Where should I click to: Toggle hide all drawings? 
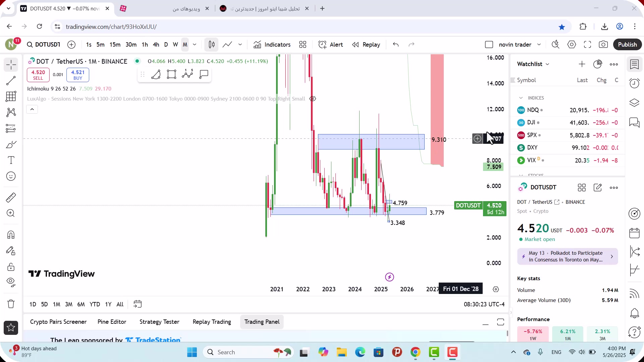pos(11,283)
